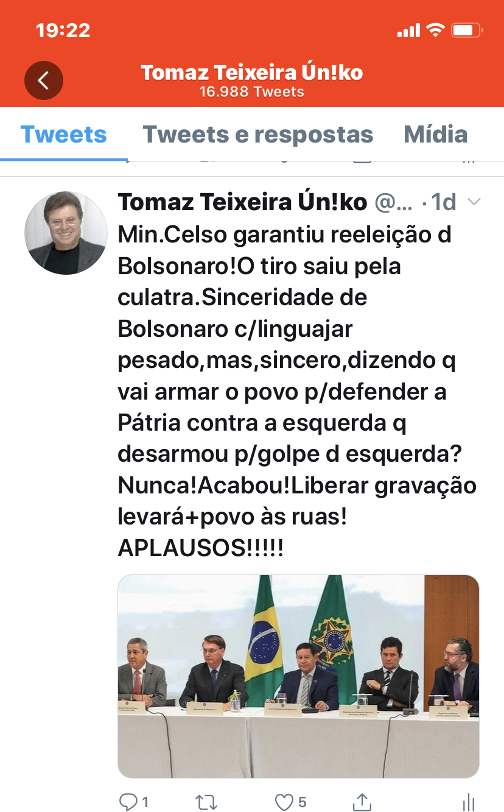Like the tweet with the heart icon
The image size is (504, 812).
click(284, 802)
